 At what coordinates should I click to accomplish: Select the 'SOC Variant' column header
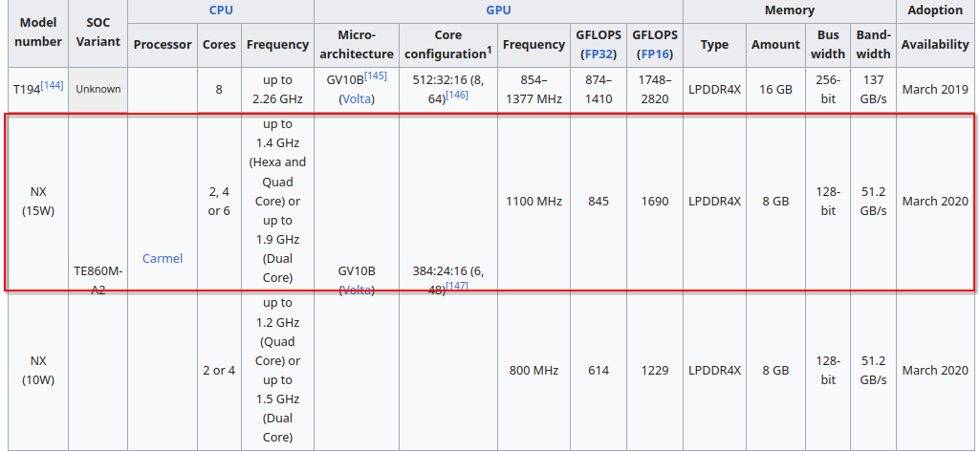(98, 33)
